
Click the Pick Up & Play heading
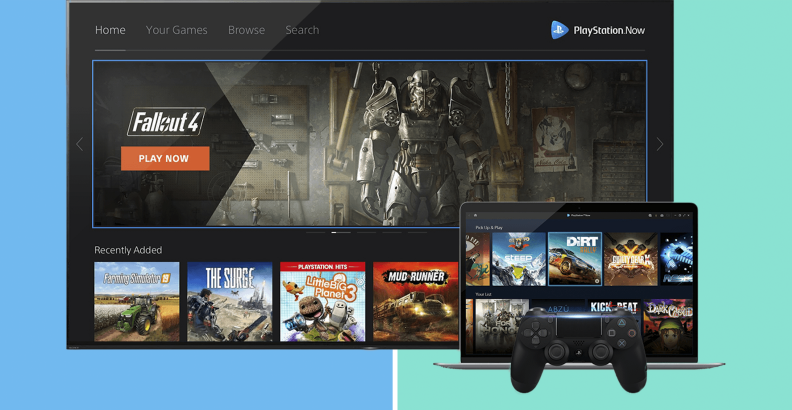point(489,228)
